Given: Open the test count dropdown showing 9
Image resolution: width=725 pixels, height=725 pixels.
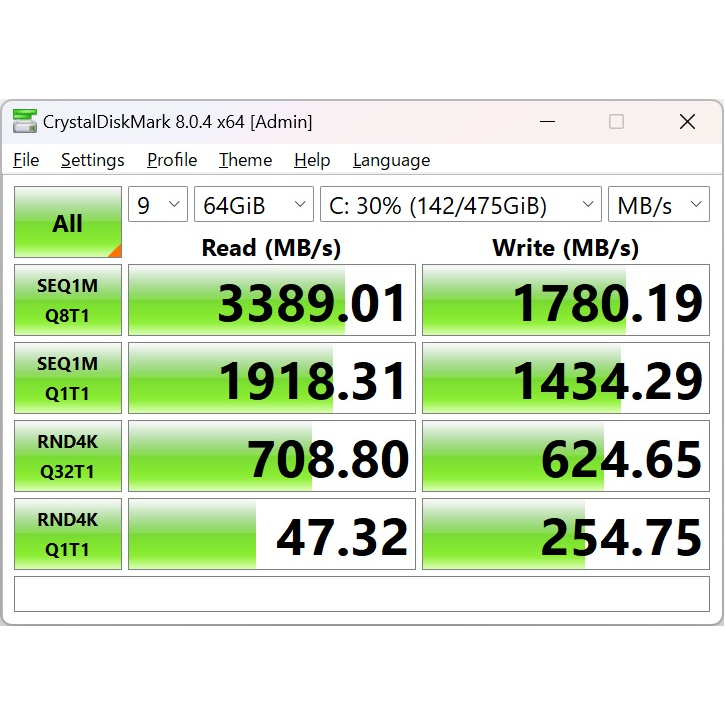Looking at the screenshot, I should (158, 206).
